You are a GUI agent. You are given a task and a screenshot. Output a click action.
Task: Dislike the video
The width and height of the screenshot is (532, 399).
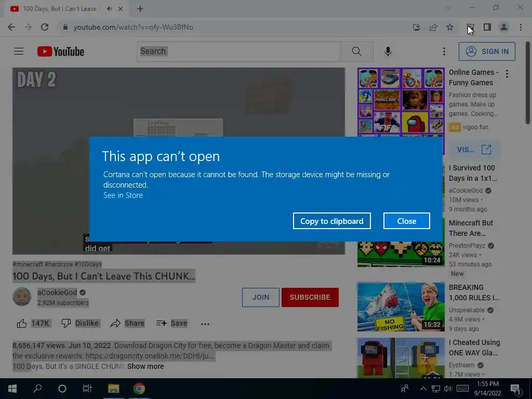point(79,323)
